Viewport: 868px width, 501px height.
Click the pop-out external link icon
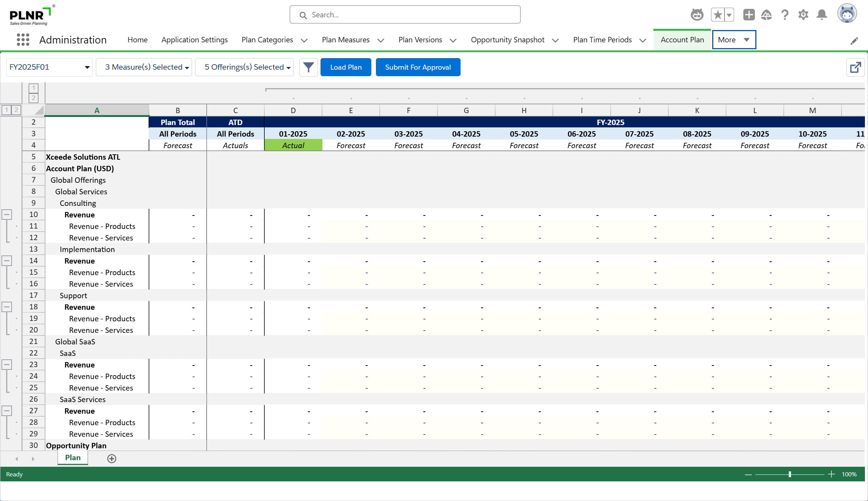tap(855, 67)
